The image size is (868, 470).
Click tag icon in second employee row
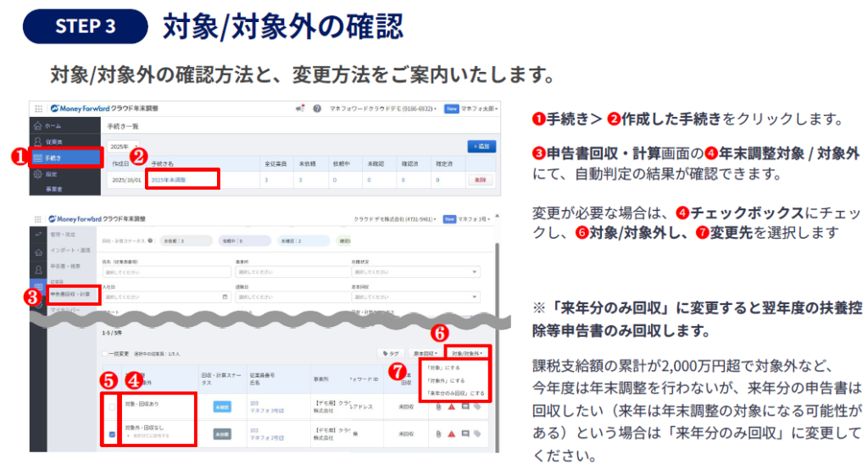coord(478,433)
